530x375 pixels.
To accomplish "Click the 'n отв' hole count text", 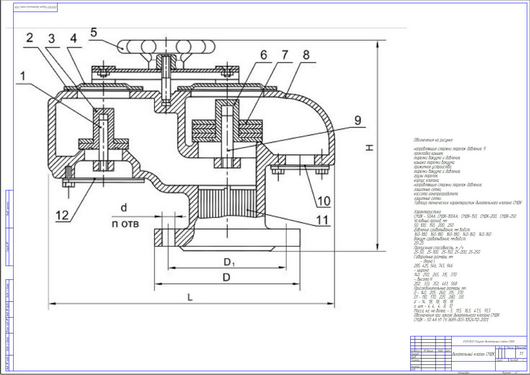I will (x=125, y=224).
